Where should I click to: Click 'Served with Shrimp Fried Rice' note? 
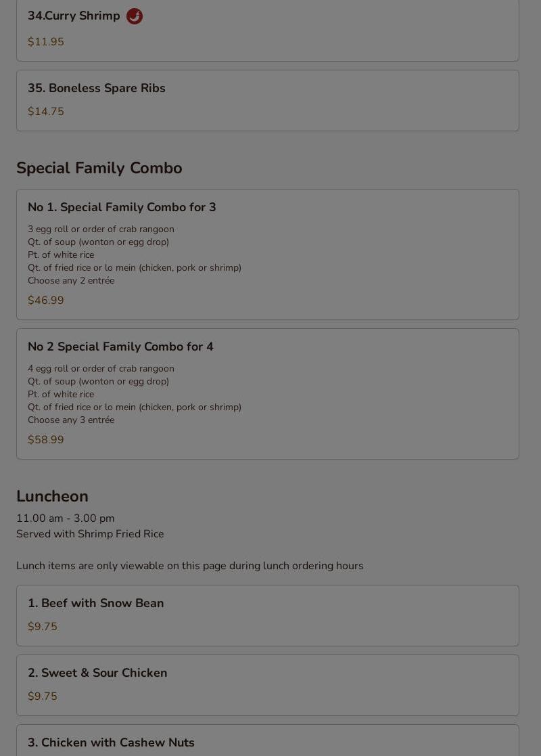[x=90, y=534]
